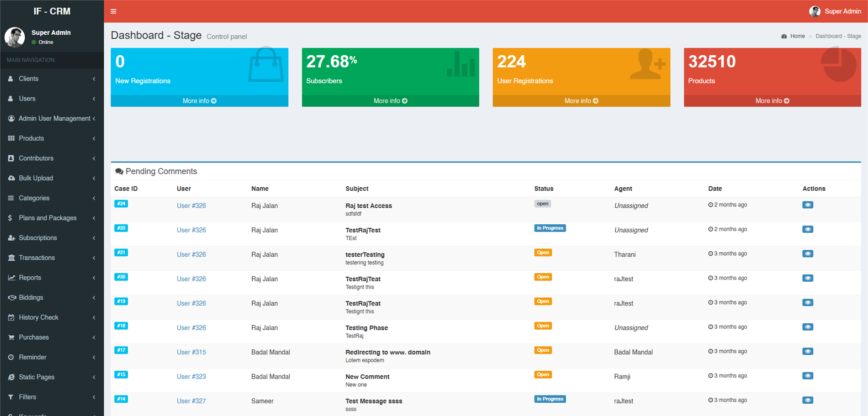Click the #20 case ID badge
Image resolution: width=868 pixels, height=416 pixels.
[x=121, y=277]
